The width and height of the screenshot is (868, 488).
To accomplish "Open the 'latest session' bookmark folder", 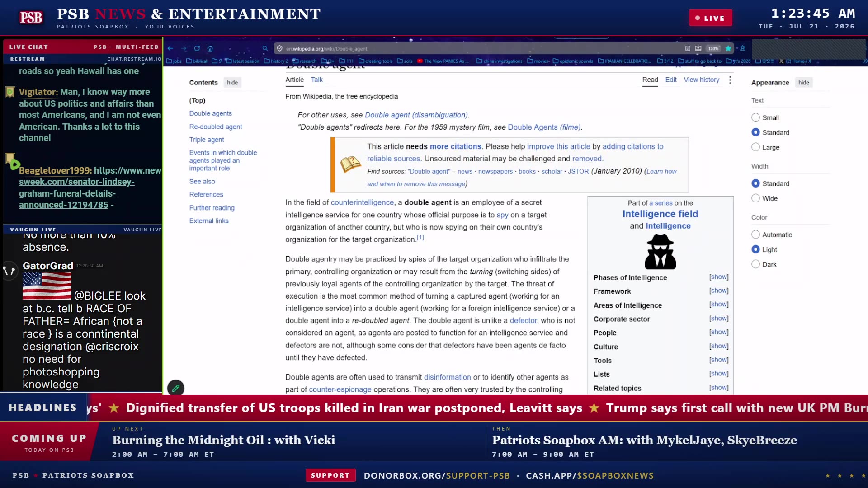I will click(x=243, y=61).
